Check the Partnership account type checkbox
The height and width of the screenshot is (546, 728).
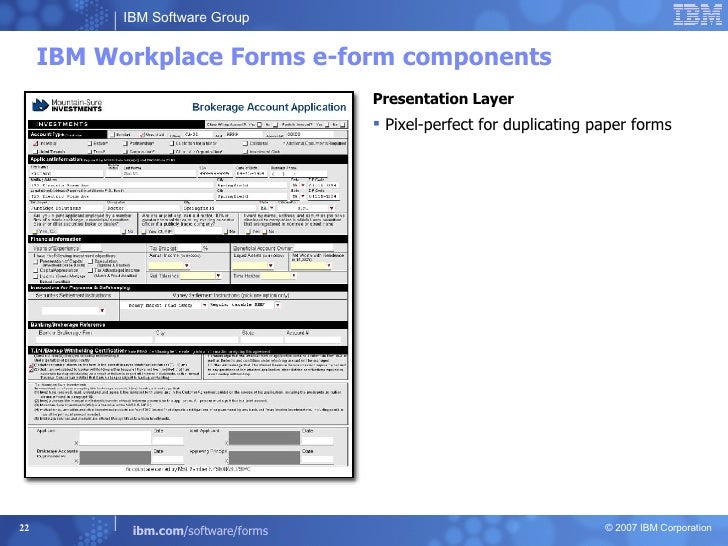tap(125, 144)
